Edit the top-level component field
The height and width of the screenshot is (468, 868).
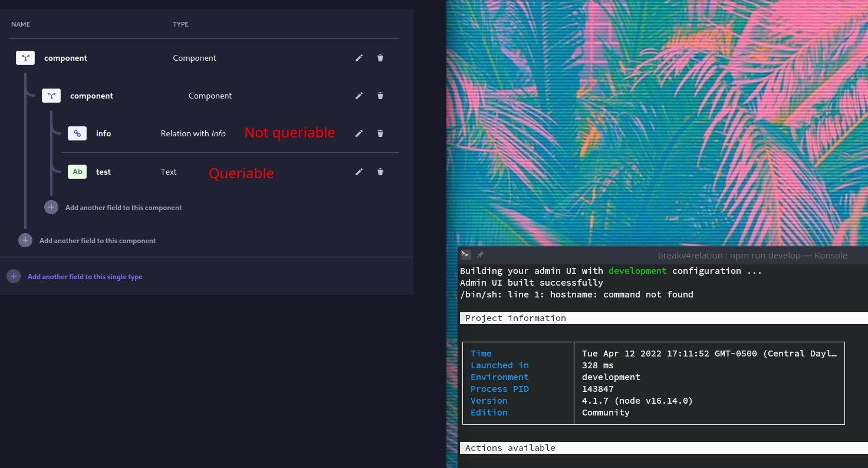pos(359,58)
